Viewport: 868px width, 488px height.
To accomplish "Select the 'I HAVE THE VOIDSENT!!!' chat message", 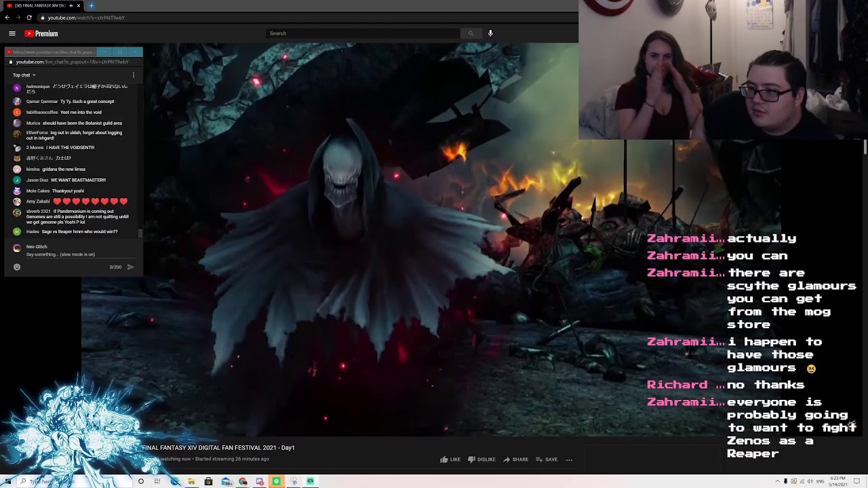I will pos(70,148).
